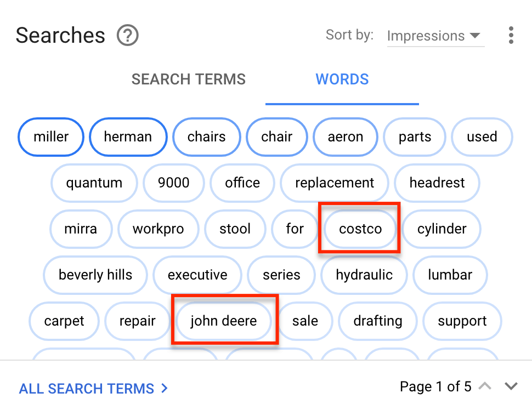
Task: Click the "aeron" word chip
Action: tap(346, 137)
